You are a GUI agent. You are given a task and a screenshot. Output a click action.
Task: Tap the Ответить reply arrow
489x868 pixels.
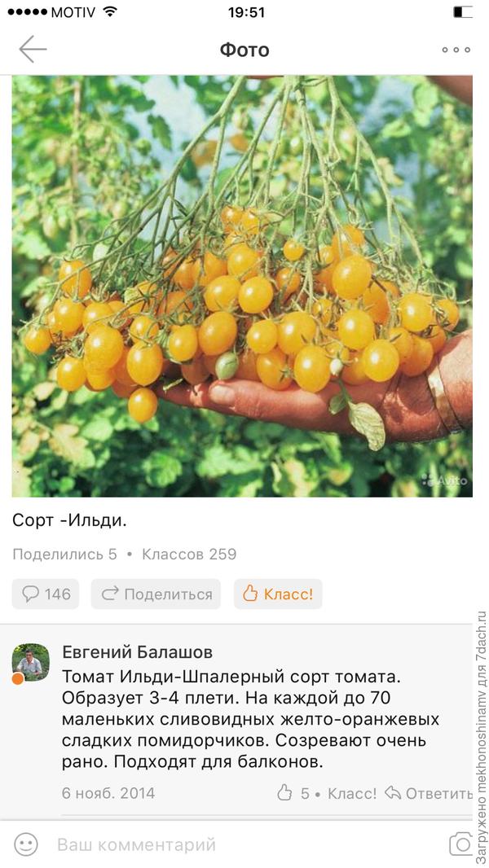[429, 793]
